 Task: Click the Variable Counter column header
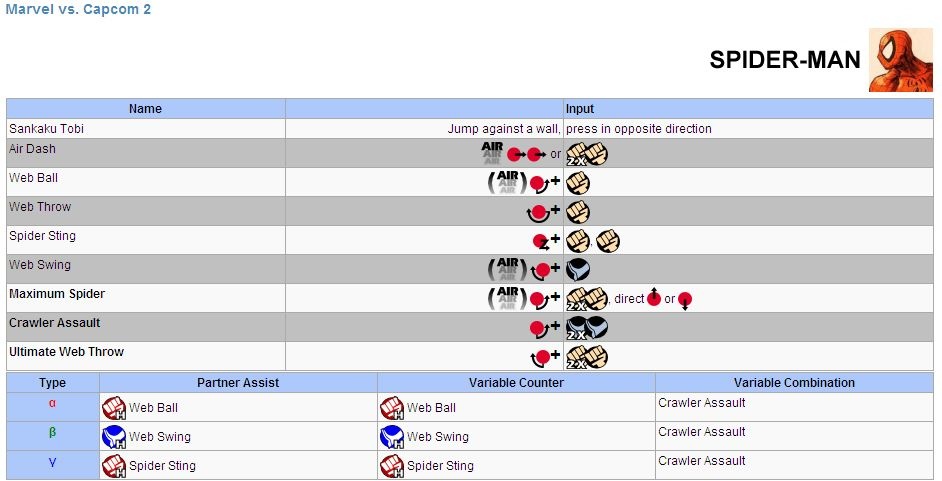coord(516,383)
